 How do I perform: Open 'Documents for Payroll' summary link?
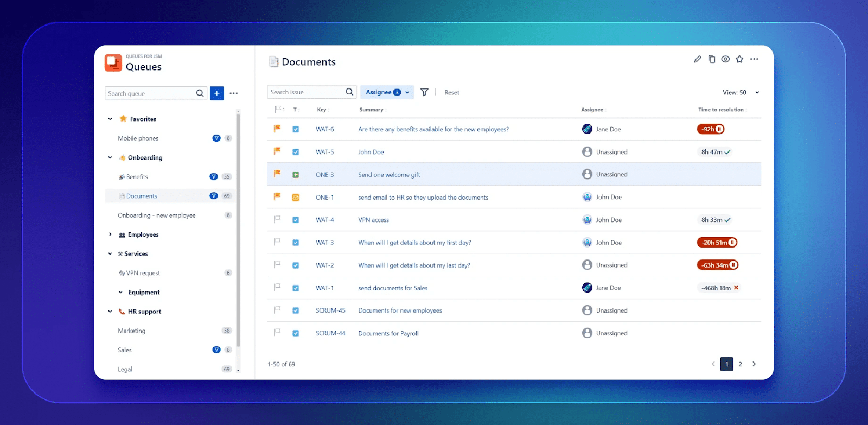click(388, 333)
